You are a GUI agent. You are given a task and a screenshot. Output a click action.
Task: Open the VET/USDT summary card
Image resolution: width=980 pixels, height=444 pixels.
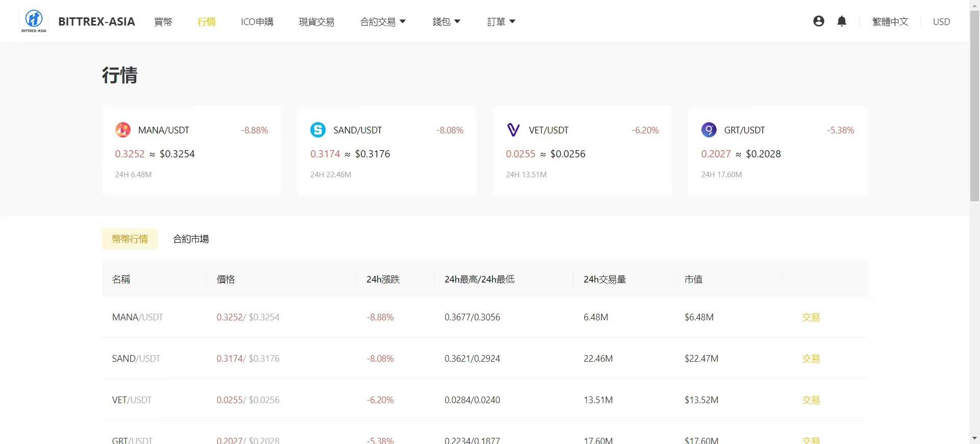[582, 151]
